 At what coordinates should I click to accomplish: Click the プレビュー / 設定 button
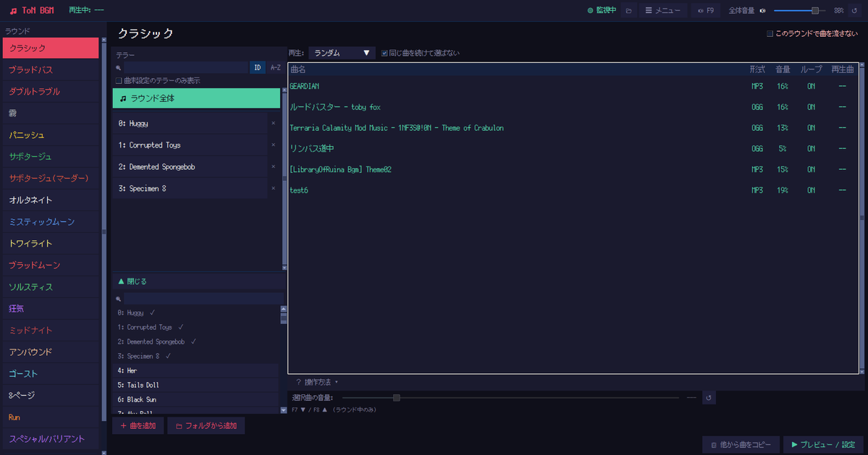[x=823, y=444]
